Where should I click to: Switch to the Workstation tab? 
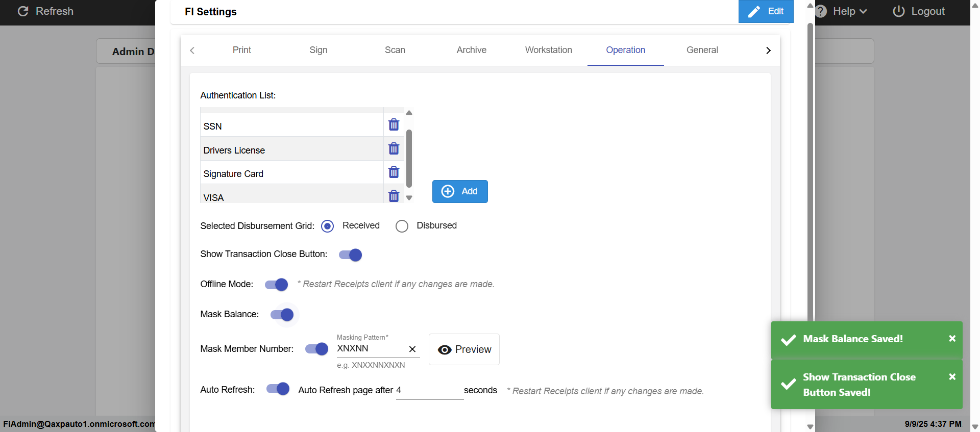(x=548, y=50)
